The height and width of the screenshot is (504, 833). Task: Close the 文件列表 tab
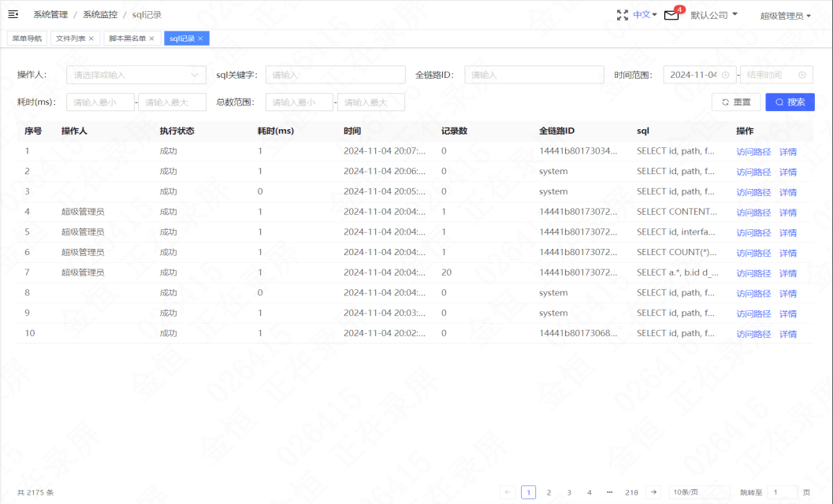coord(91,39)
